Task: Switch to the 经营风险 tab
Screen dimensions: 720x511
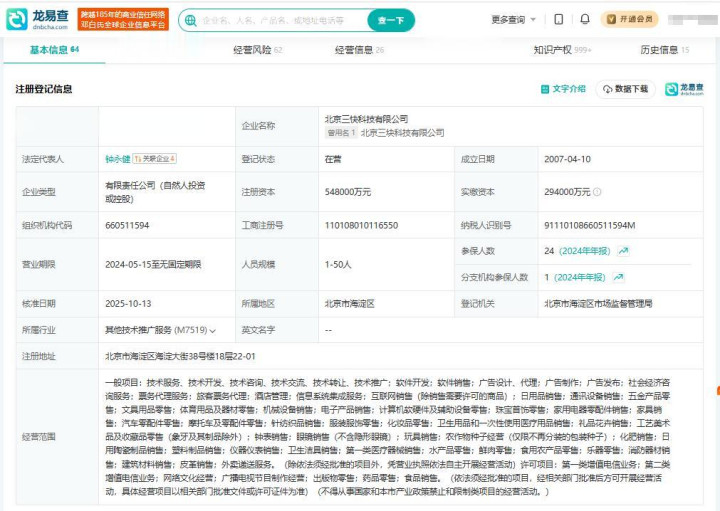Action: [x=257, y=49]
